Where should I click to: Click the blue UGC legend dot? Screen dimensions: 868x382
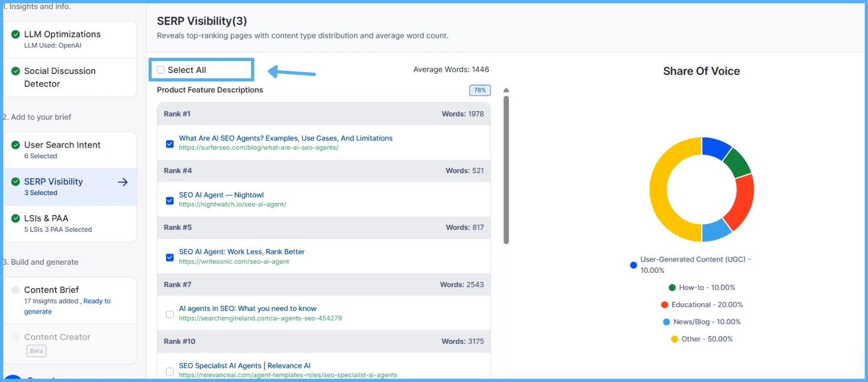(x=633, y=265)
